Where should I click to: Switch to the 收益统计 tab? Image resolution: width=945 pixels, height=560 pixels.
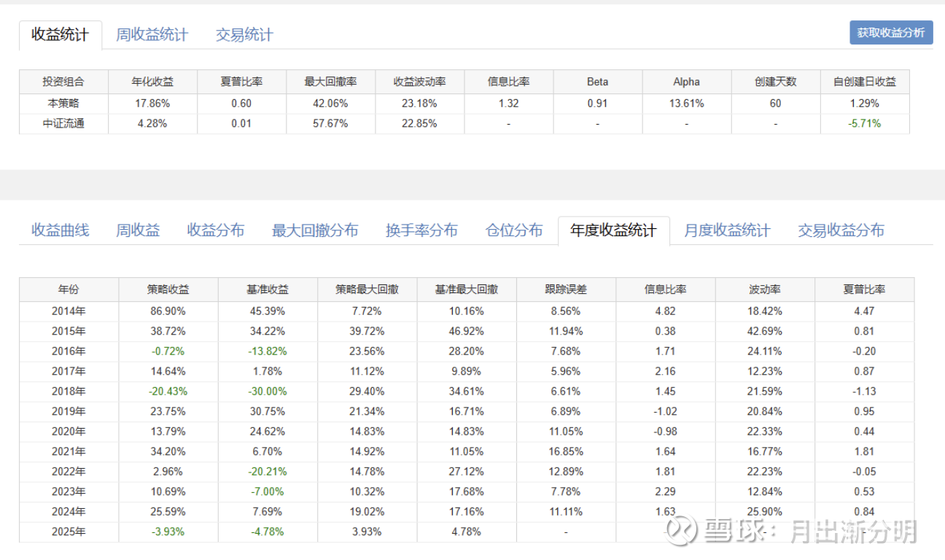(60, 35)
